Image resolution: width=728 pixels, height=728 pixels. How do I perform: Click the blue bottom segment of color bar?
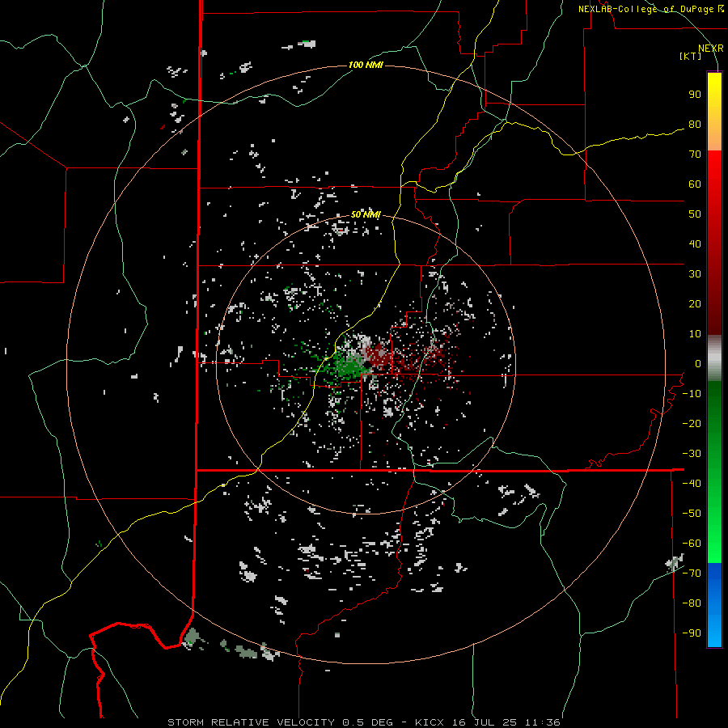point(714,605)
